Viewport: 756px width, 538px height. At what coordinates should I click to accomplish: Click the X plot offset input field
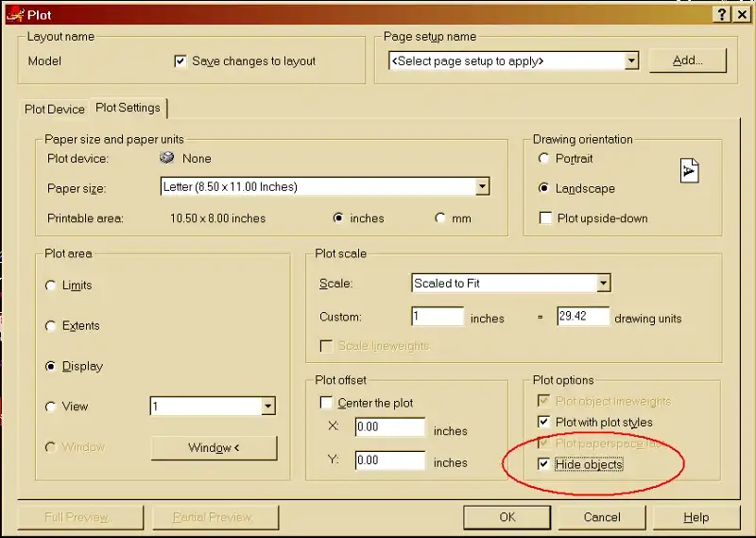[x=389, y=427]
